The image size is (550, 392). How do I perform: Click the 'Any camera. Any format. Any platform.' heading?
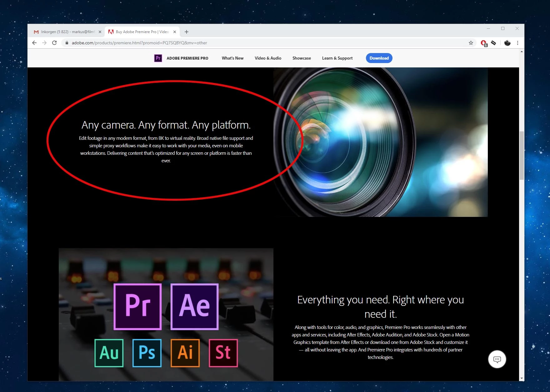coord(166,125)
